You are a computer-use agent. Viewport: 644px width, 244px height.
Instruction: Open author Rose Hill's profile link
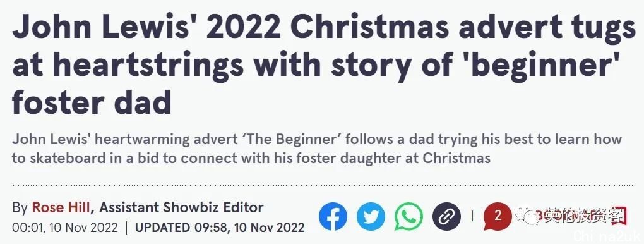click(x=61, y=207)
